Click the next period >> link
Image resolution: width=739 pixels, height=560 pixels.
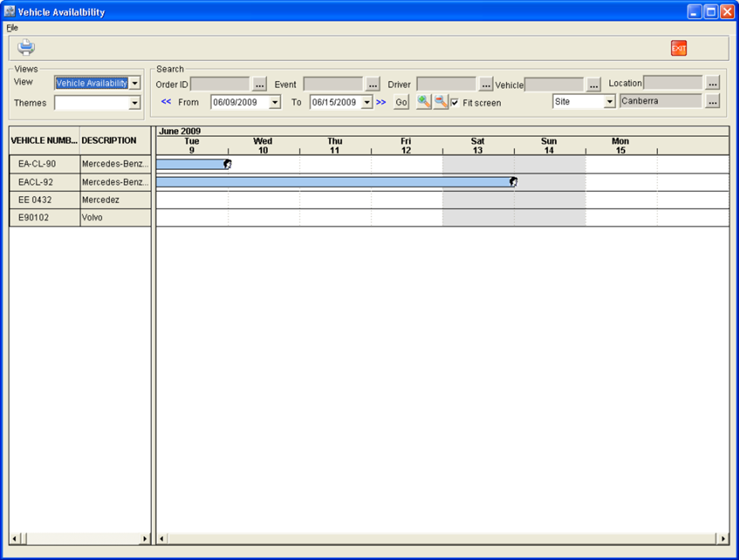pos(381,102)
